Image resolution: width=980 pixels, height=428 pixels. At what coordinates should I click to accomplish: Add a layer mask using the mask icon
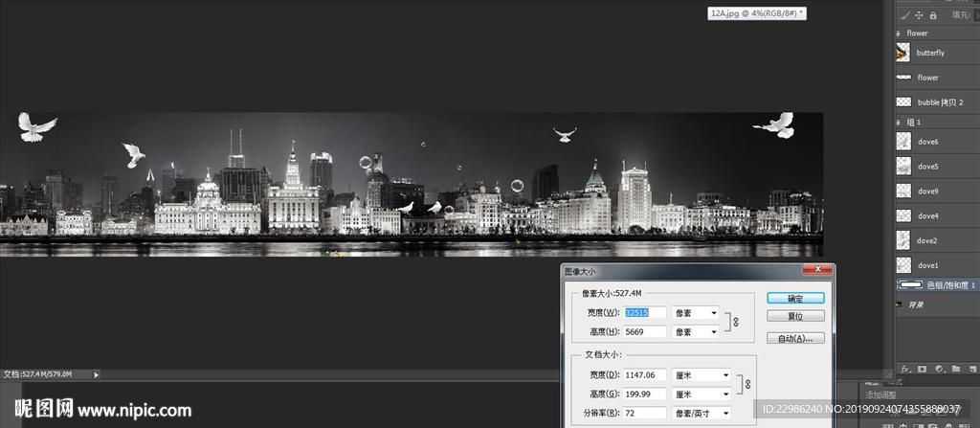[x=922, y=370]
